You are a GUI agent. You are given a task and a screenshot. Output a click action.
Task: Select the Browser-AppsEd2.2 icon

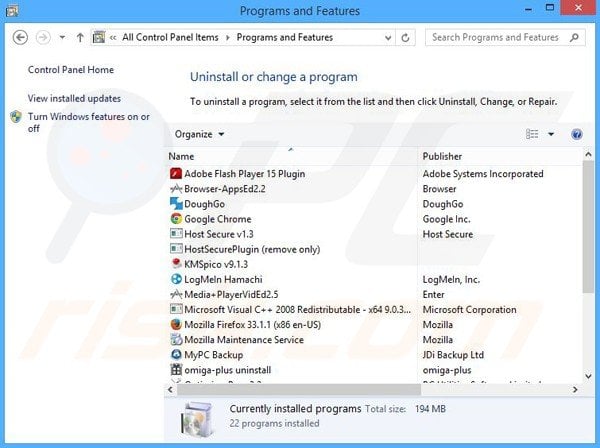coord(176,189)
